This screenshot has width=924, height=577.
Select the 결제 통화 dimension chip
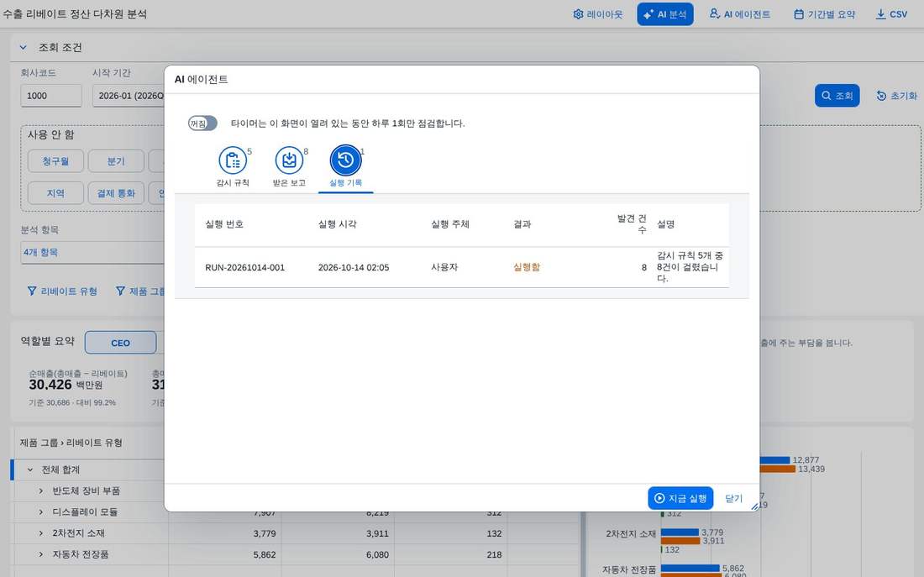(116, 193)
